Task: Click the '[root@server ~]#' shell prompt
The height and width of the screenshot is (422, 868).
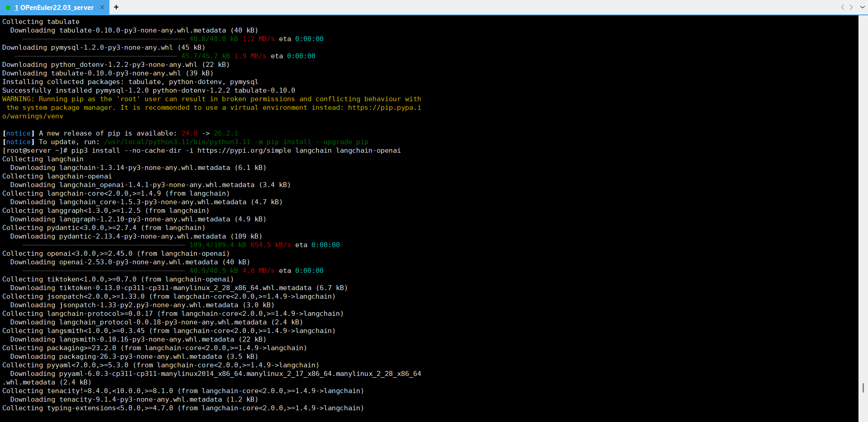Action: point(35,150)
